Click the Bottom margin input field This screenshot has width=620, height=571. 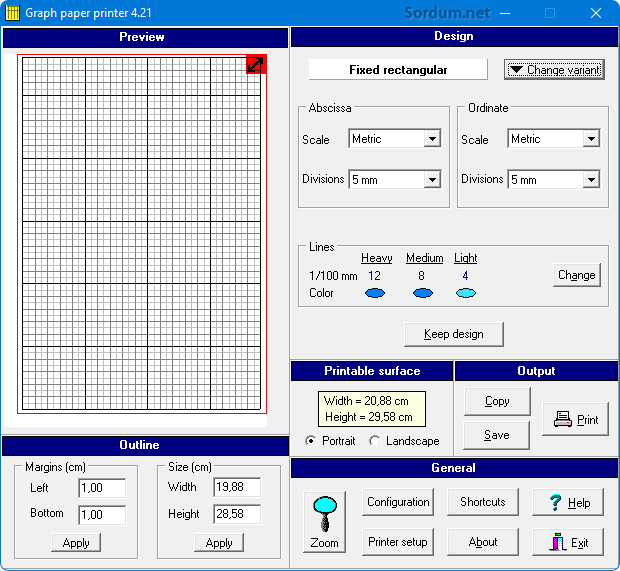tap(102, 515)
